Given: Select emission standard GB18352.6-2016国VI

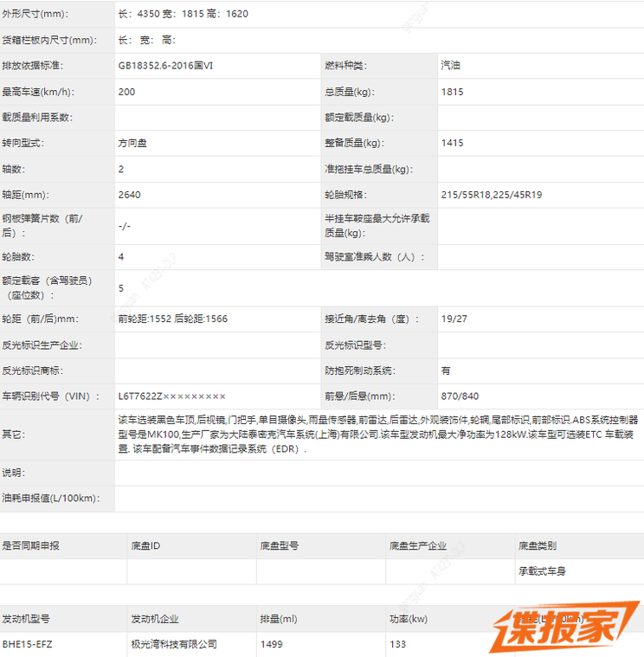Looking at the screenshot, I should (165, 66).
